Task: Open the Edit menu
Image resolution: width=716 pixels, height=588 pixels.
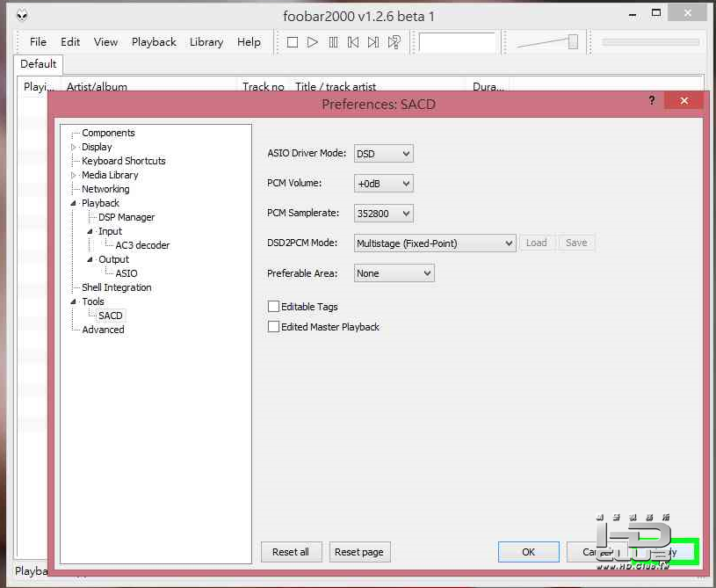Action: pos(70,42)
